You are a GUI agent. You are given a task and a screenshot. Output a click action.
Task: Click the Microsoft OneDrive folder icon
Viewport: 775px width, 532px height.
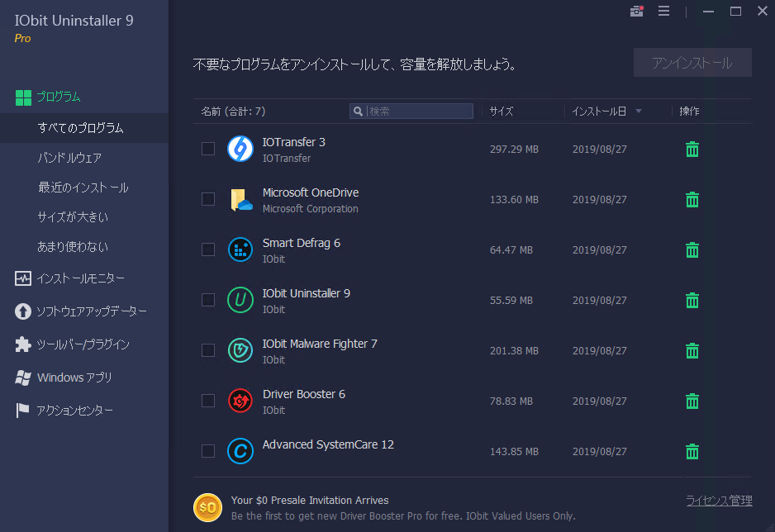point(240,200)
